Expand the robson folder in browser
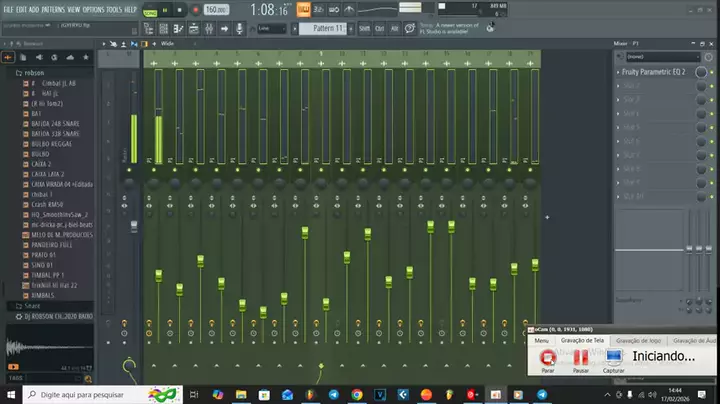Screen dimensions: 720x404 pyautogui.click(x=32, y=73)
